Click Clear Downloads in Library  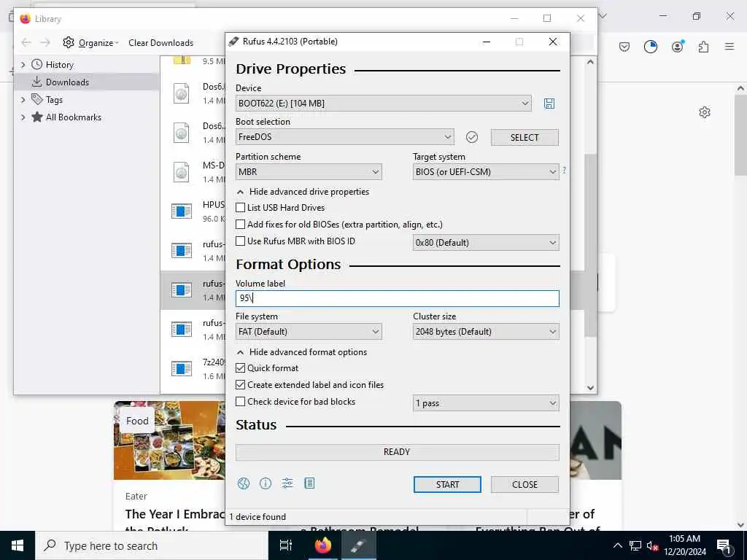pos(161,43)
